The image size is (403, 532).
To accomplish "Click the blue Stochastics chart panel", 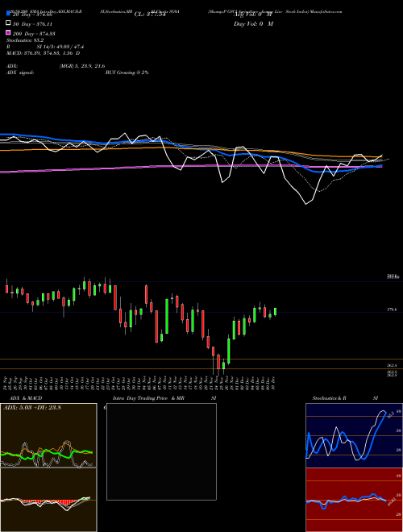I will click(354, 435).
